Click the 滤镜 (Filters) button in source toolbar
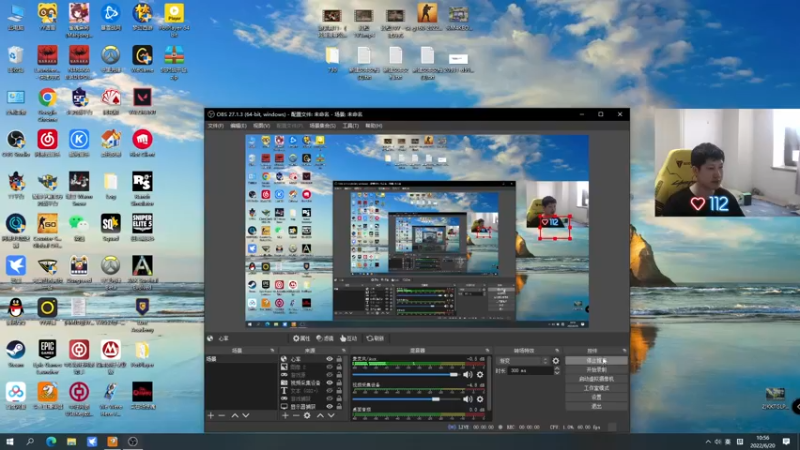Viewport: 800px width, 450px height. pyautogui.click(x=326, y=339)
